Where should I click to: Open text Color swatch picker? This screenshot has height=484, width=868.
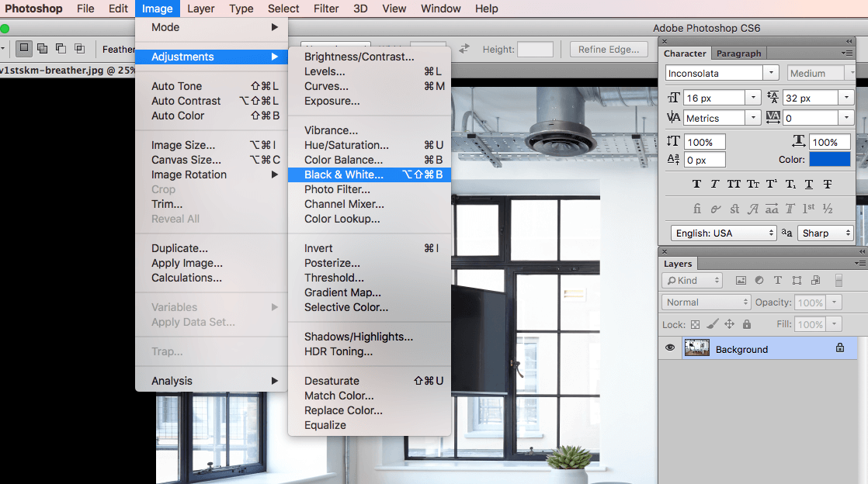(830, 159)
